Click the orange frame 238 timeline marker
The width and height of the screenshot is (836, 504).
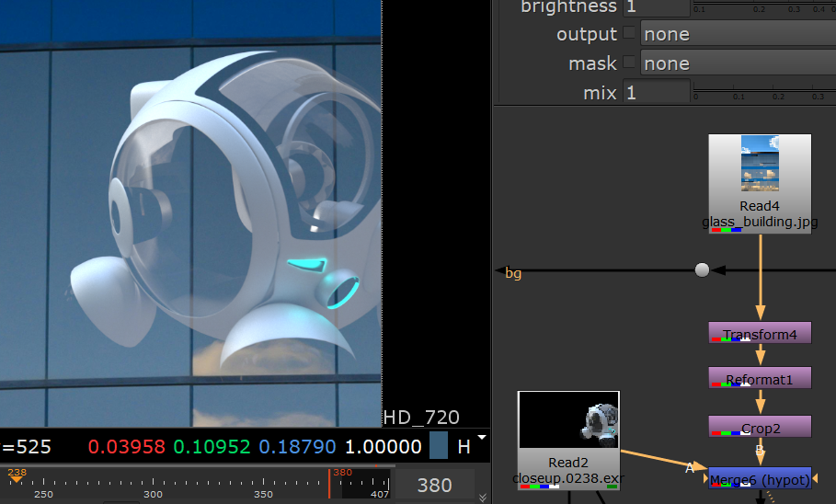[x=17, y=475]
